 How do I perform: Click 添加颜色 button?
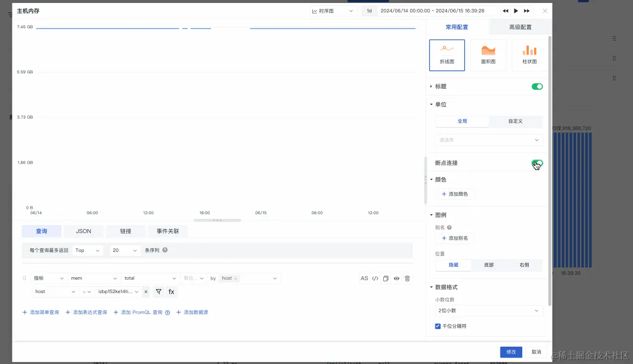(x=455, y=194)
